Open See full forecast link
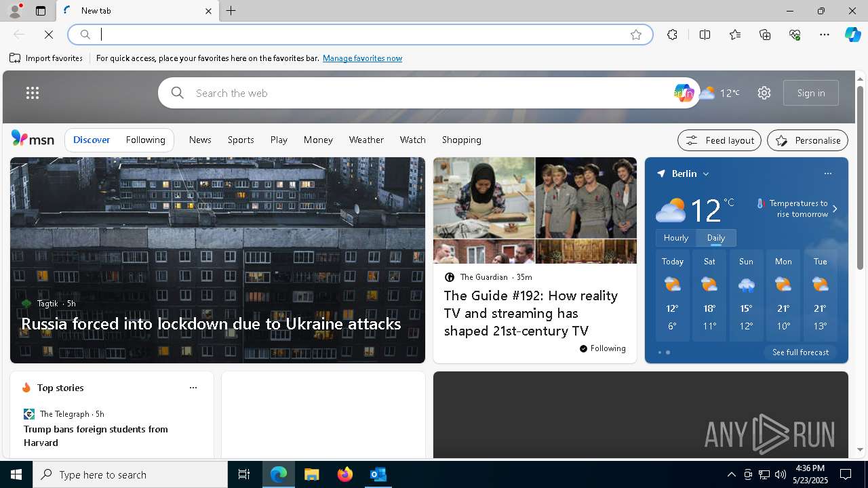Screen dimensions: 868x488 click(800, 352)
